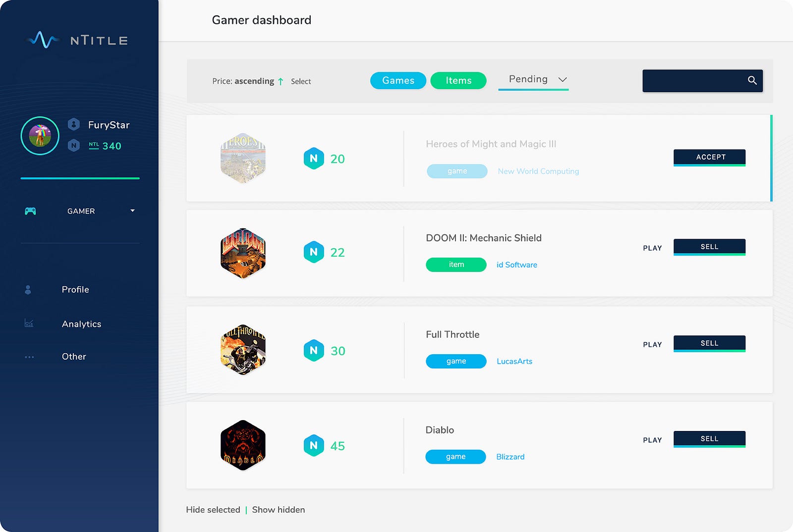The image size is (793, 532).
Task: Open the Blizzard publisher link
Action: tap(510, 457)
